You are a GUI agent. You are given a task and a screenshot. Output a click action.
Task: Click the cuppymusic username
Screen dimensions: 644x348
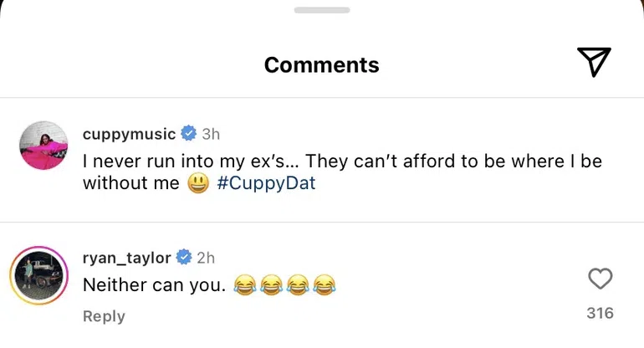[x=129, y=134]
